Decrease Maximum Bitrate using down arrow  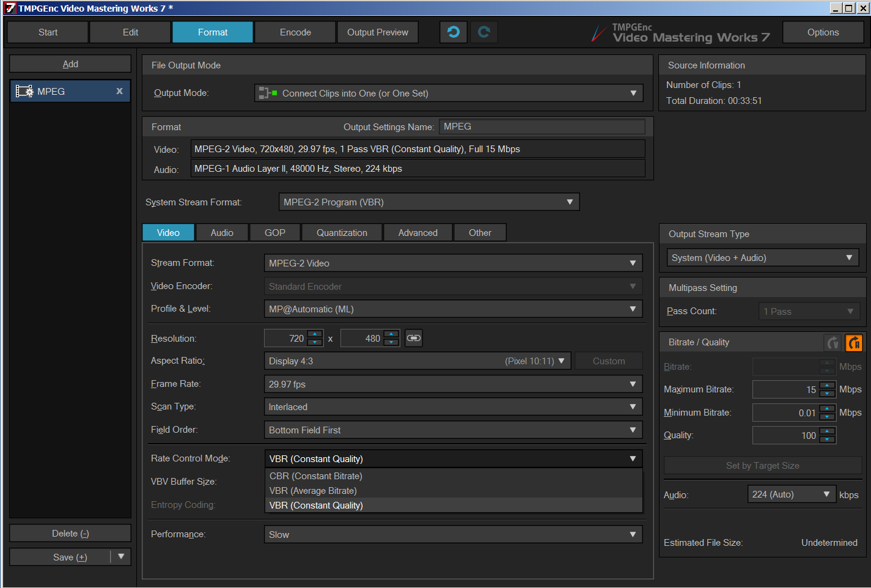[x=827, y=394]
